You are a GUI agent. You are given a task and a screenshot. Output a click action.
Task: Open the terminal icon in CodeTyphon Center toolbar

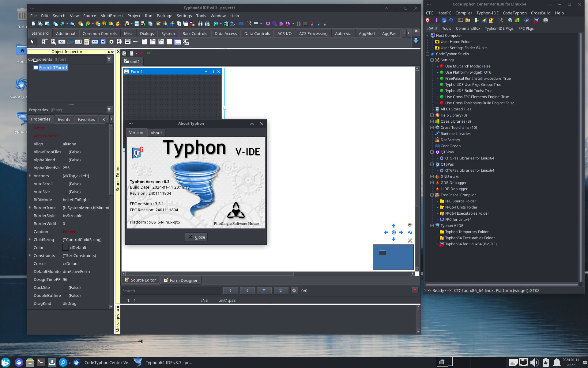[461, 20]
